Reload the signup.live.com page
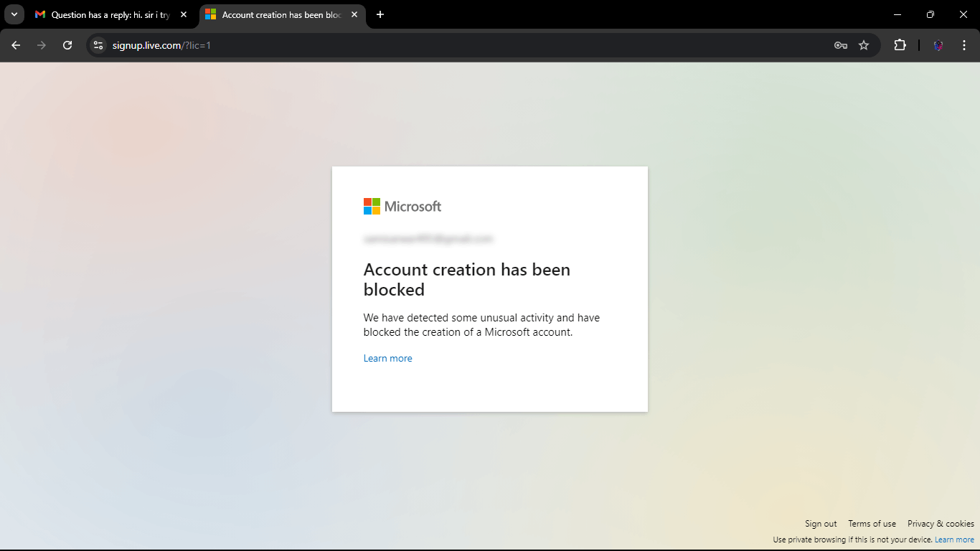980x551 pixels. pyautogui.click(x=67, y=45)
